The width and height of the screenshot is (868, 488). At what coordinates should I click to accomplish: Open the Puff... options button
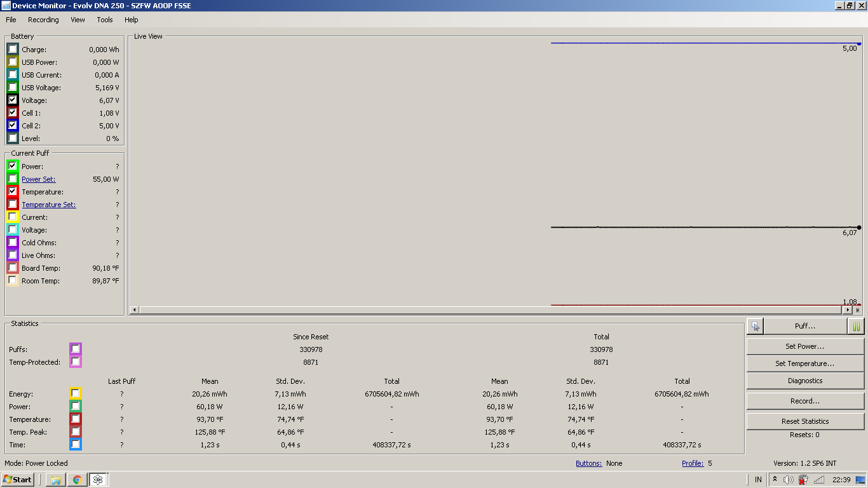804,326
